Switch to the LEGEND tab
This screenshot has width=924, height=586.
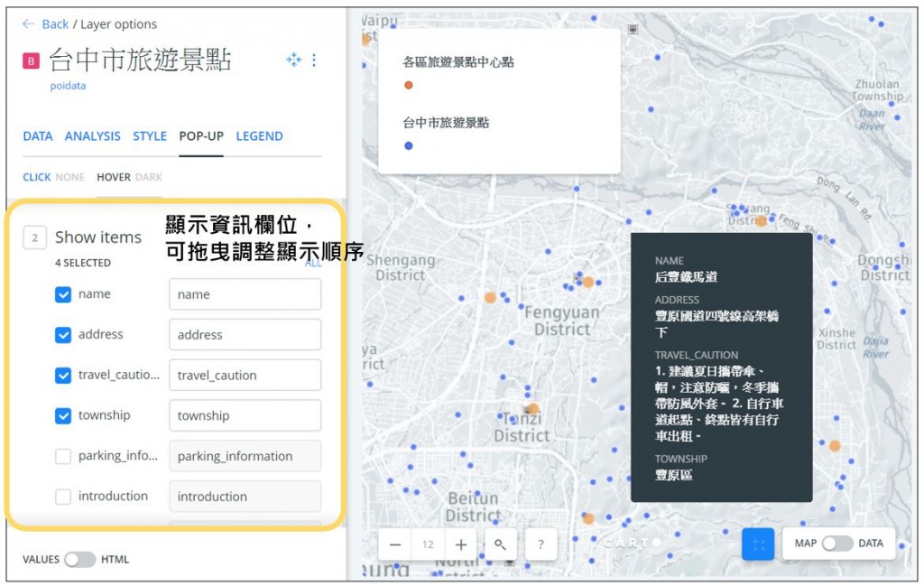[259, 136]
